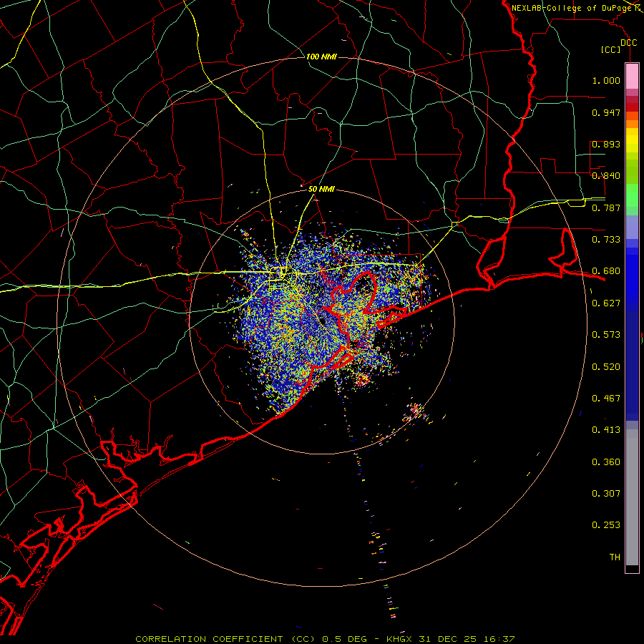Click the black radar site center gap
This screenshot has height=644, width=644.
(x=322, y=320)
